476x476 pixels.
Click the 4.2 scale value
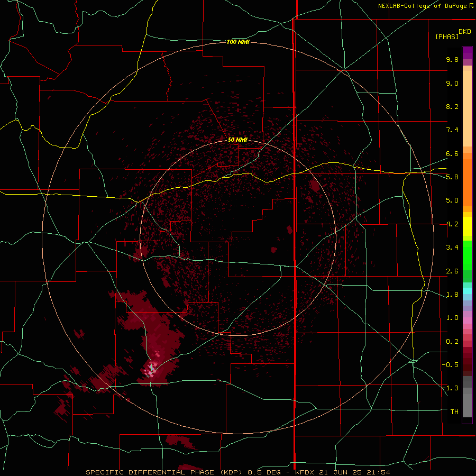click(x=452, y=224)
